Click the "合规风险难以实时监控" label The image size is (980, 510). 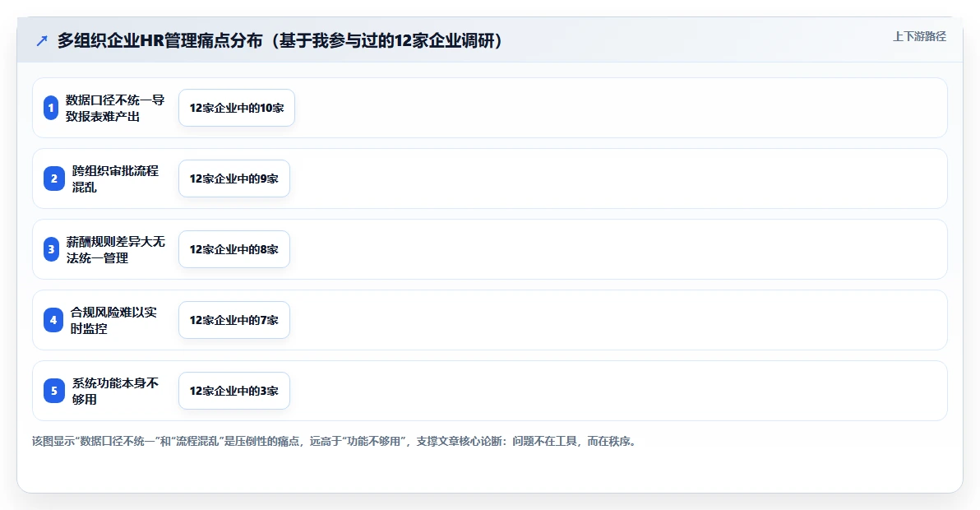pos(113,320)
